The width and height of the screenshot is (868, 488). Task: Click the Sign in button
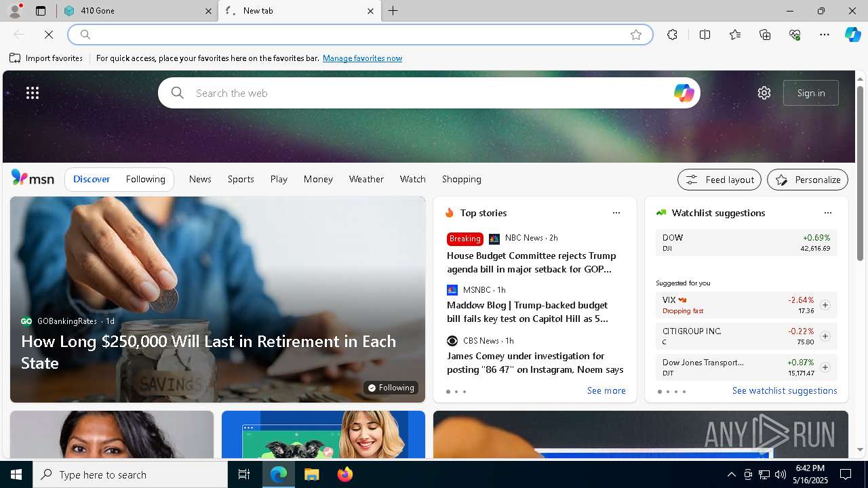click(811, 93)
